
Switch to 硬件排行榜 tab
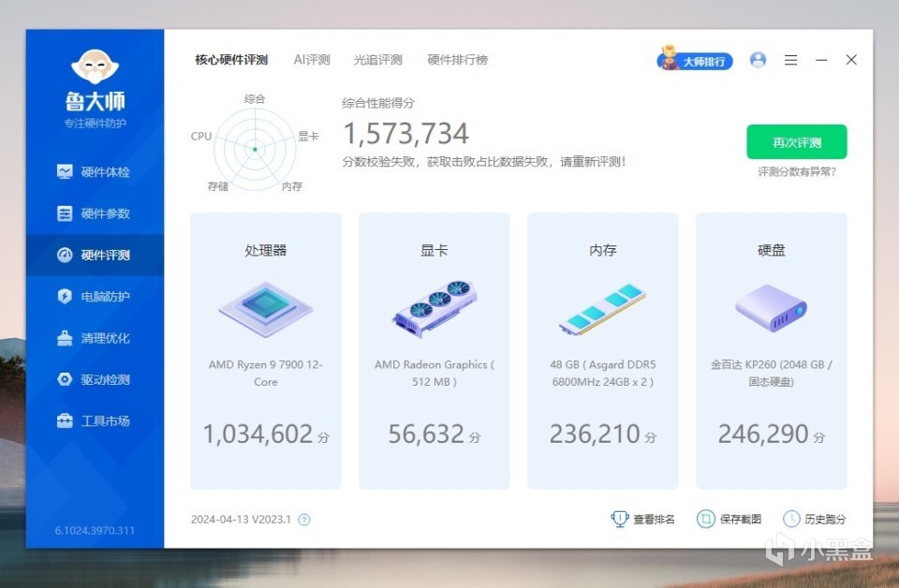458,60
